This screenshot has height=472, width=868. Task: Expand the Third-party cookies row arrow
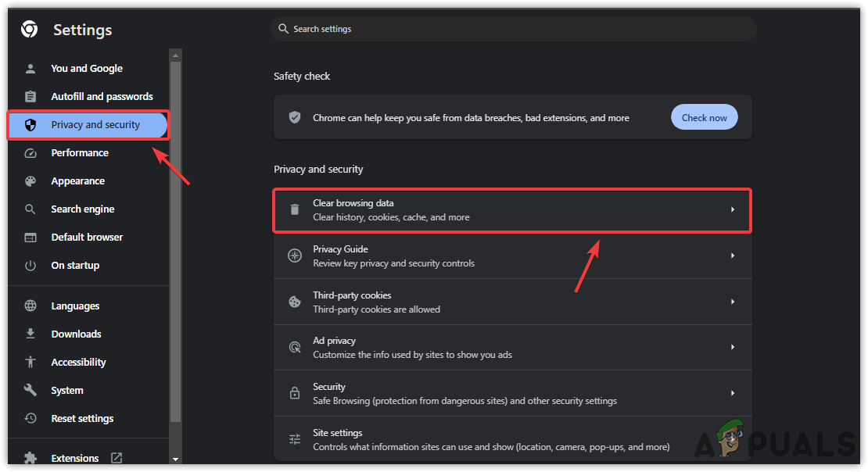pyautogui.click(x=733, y=302)
